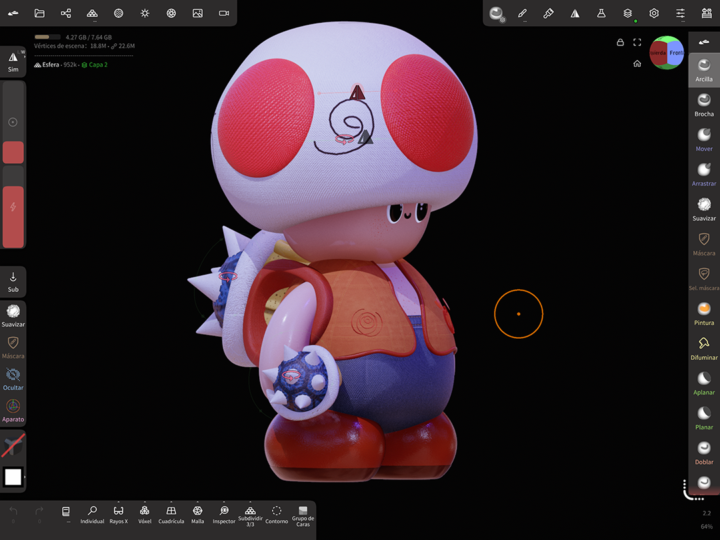Image resolution: width=720 pixels, height=540 pixels.
Task: Open the Tool brush preview in top bar
Action: pos(496,14)
